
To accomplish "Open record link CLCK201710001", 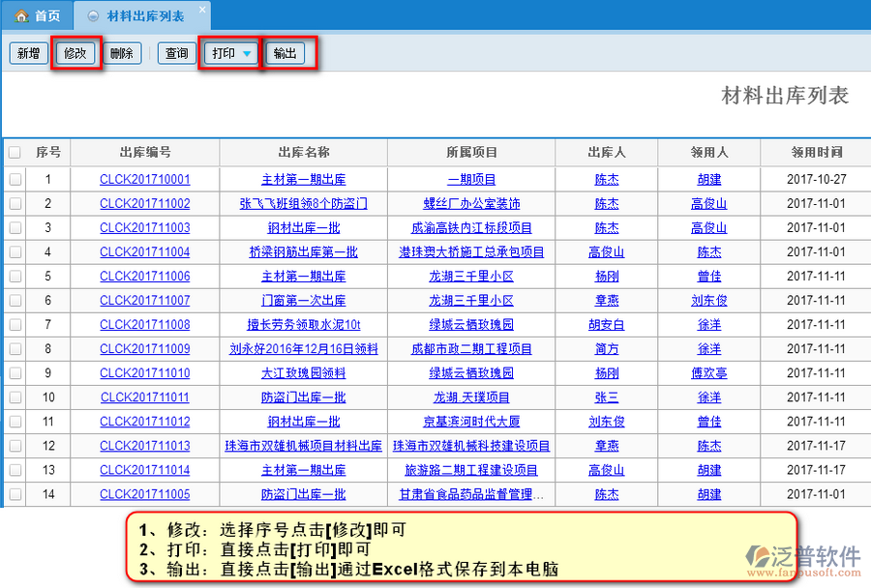I will [145, 179].
